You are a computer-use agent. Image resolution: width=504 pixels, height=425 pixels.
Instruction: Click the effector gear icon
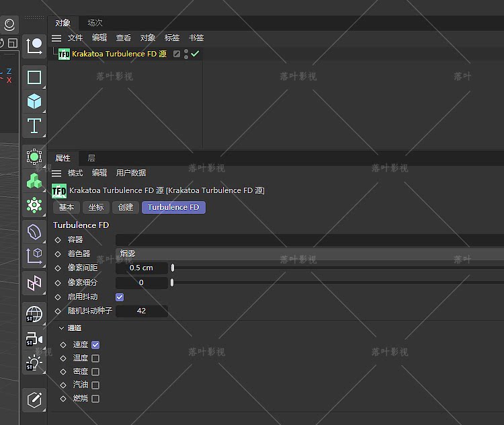point(34,205)
